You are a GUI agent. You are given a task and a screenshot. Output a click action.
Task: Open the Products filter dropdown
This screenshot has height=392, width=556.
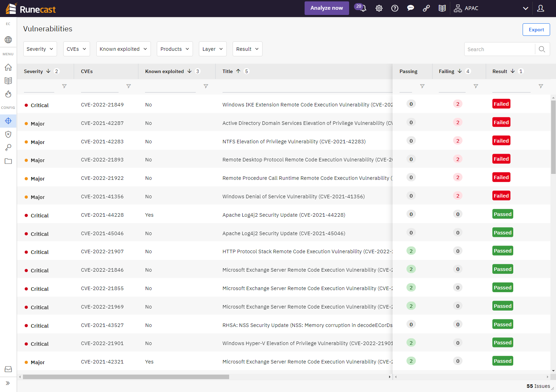[x=175, y=49]
